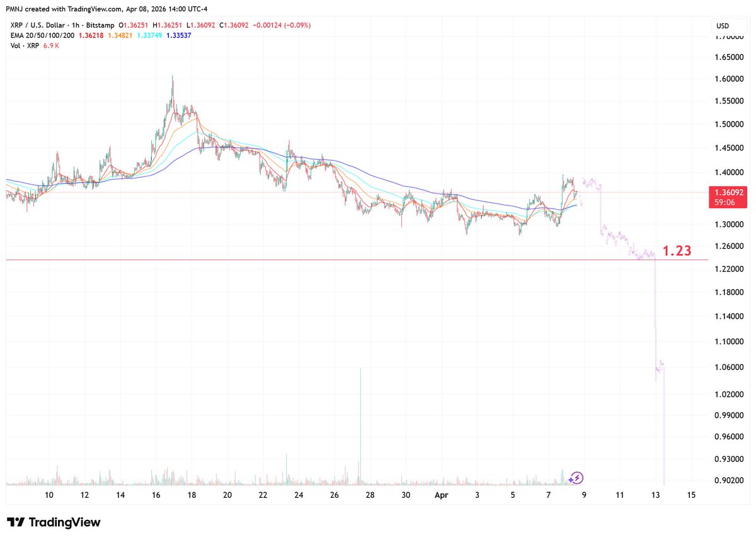
Task: Click the tall volume spike bar near Apr 27
Action: [x=360, y=422]
